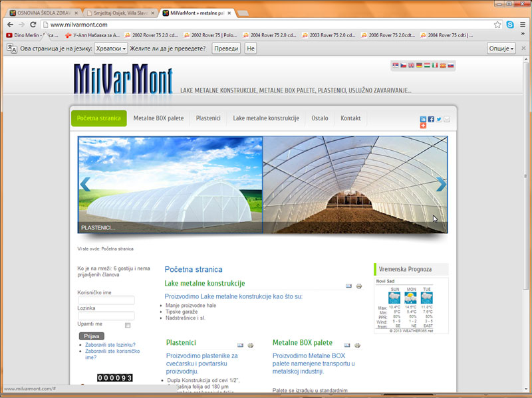Open the Facebook share icon
Screen dimensions: 532x398
click(431, 119)
